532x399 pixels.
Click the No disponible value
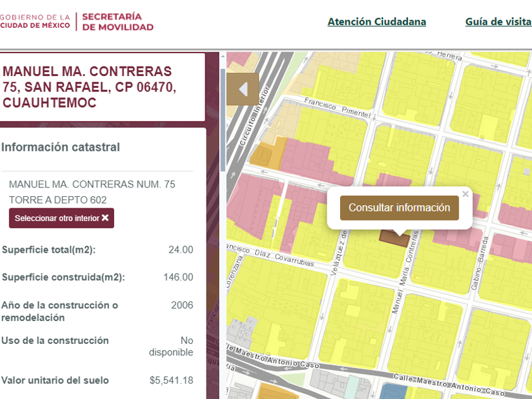pyautogui.click(x=171, y=346)
